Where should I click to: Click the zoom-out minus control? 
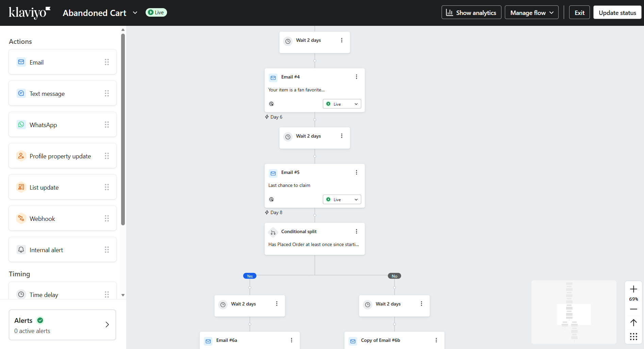(633, 309)
